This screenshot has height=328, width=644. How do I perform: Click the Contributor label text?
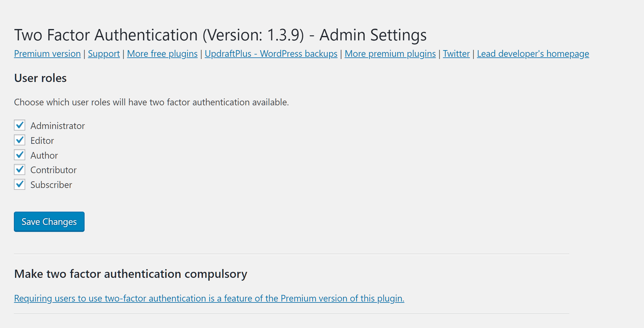[54, 170]
